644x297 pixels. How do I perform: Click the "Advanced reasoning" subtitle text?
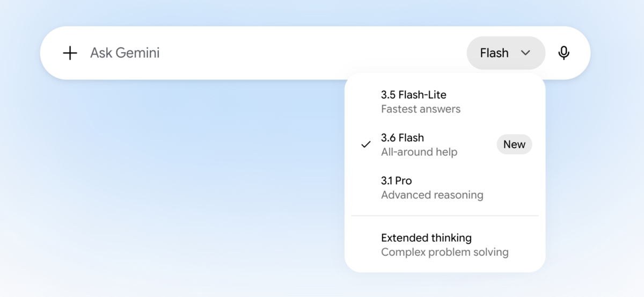click(x=432, y=195)
